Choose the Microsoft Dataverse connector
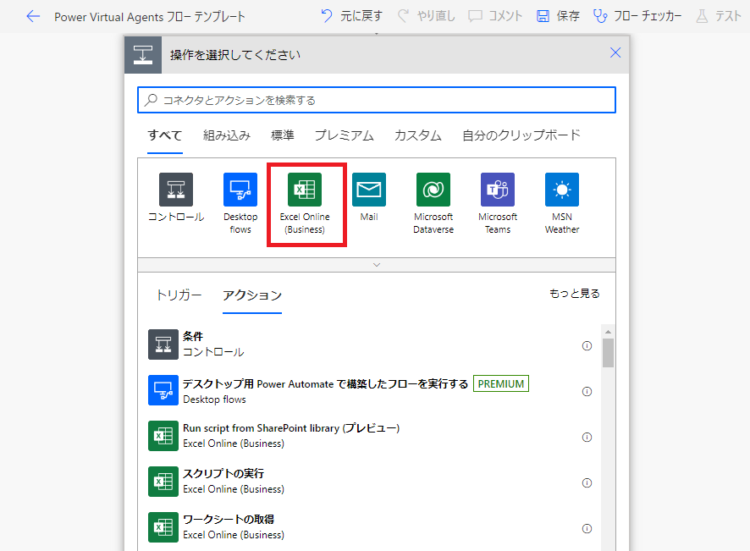 [x=433, y=204]
